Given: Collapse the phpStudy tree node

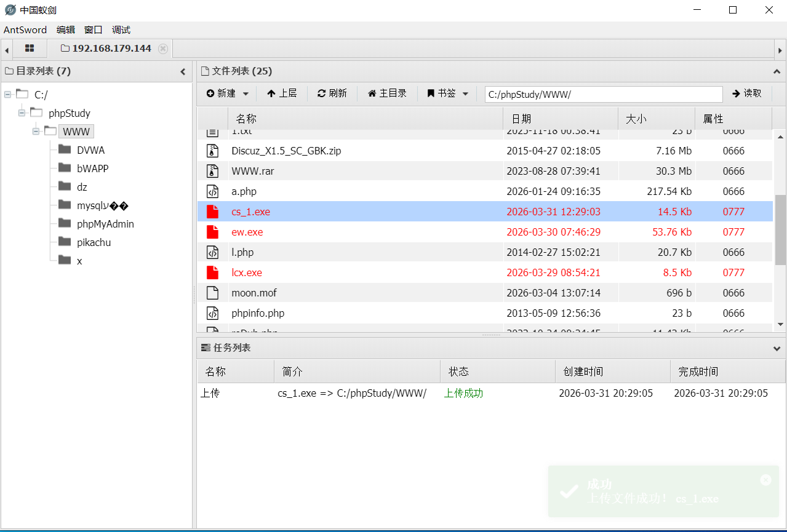Looking at the screenshot, I should click(x=22, y=113).
